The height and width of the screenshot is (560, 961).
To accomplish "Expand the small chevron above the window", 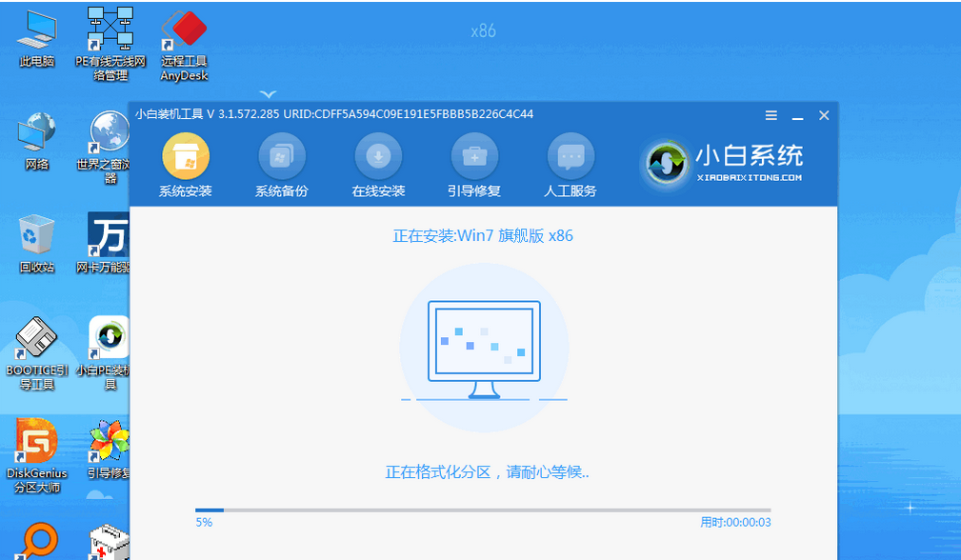I will pos(269,94).
